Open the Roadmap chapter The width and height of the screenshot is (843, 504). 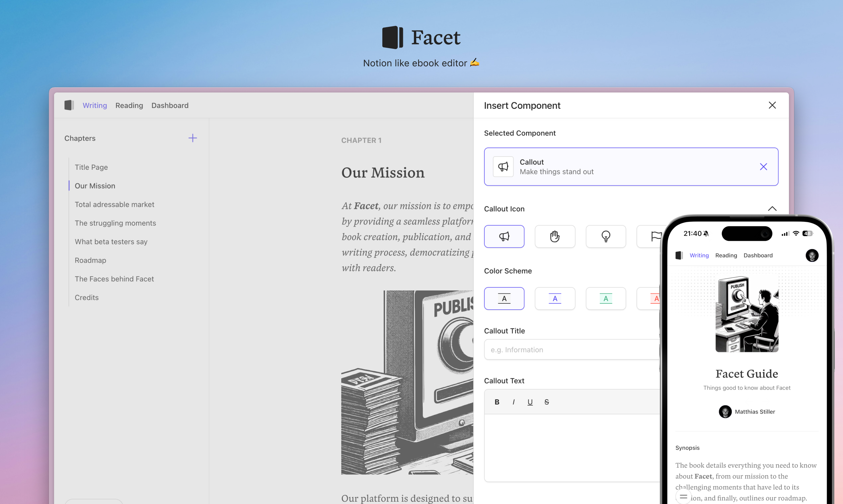point(90,260)
